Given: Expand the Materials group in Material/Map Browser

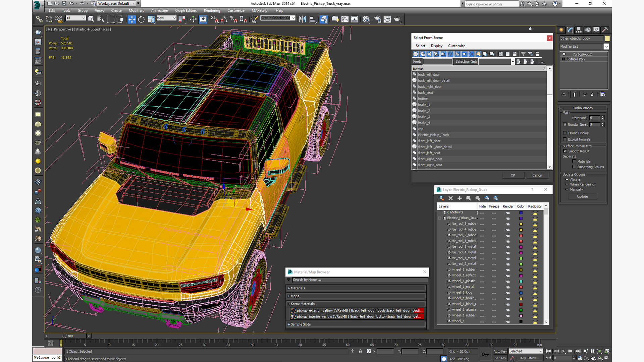Looking at the screenshot, I should [289, 288].
